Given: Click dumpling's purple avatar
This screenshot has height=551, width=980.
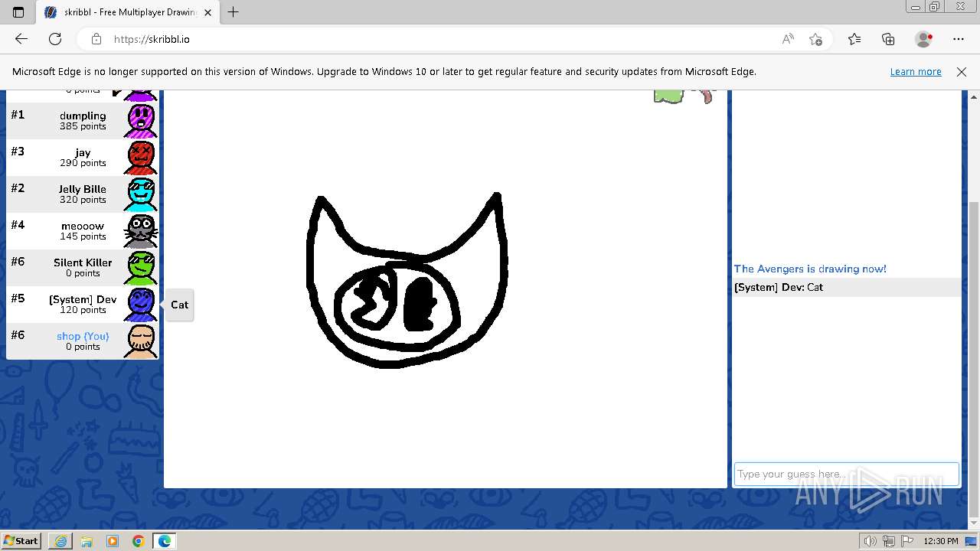Looking at the screenshot, I should [x=141, y=121].
